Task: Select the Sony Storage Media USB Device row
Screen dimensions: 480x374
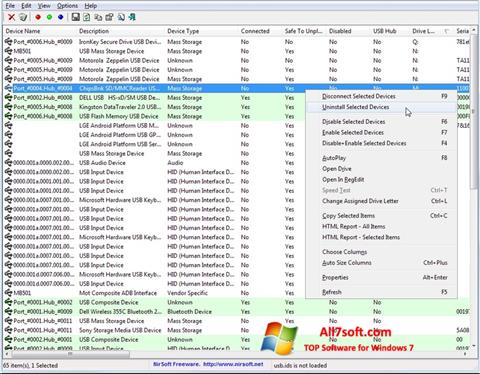Action: tap(237, 330)
